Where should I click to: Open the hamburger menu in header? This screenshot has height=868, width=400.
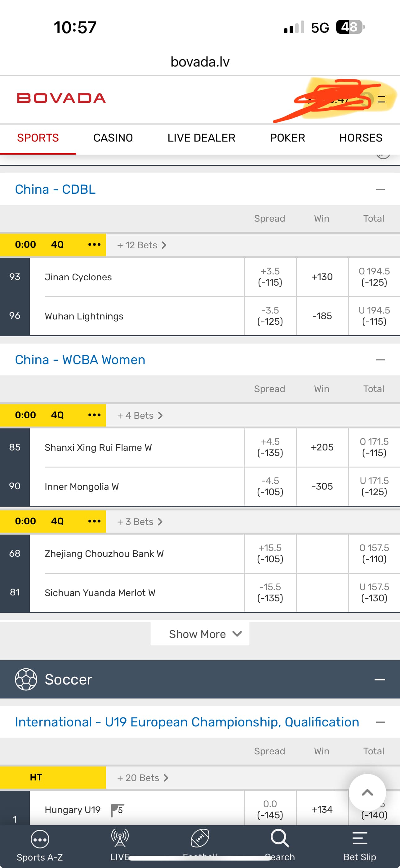381,99
